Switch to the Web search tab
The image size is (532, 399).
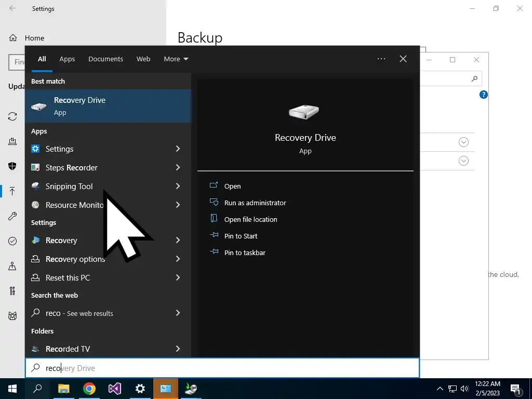click(143, 59)
